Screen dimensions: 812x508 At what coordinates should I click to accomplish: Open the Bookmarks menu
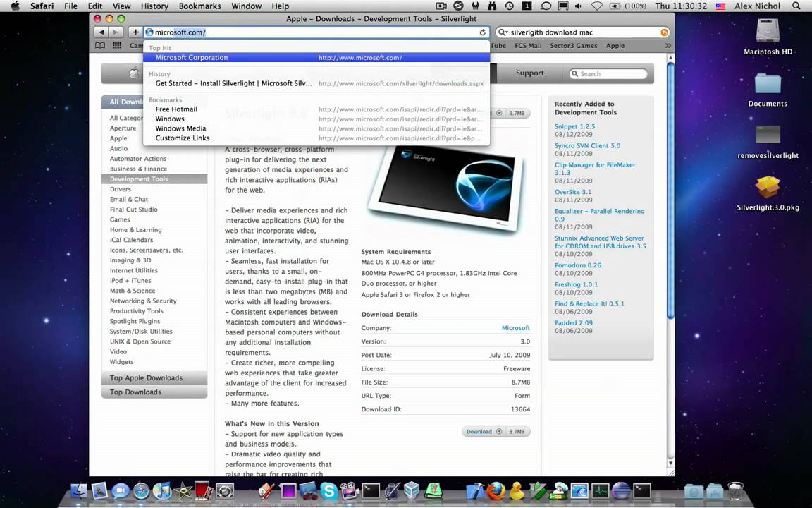(x=199, y=6)
